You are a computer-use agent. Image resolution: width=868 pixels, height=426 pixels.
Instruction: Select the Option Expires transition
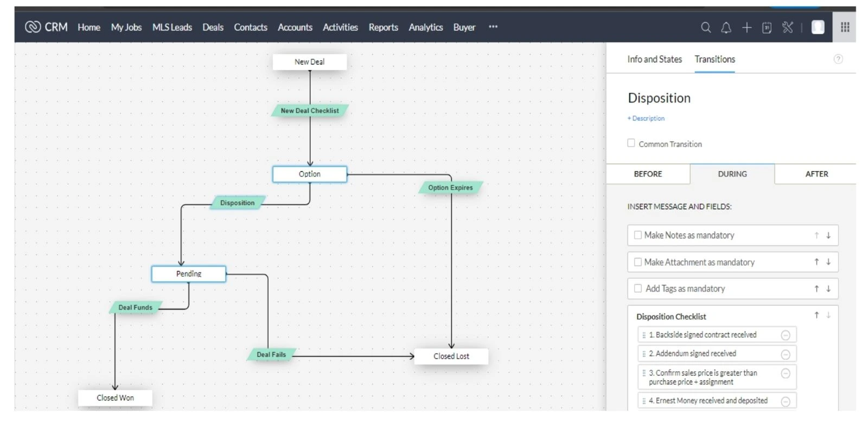[x=450, y=188]
